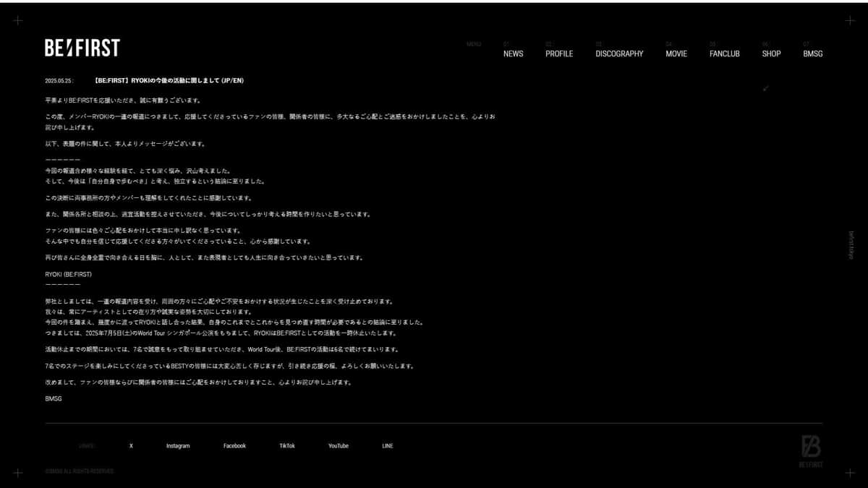
Task: Open the RYOKI announcement article title
Action: (x=168, y=80)
